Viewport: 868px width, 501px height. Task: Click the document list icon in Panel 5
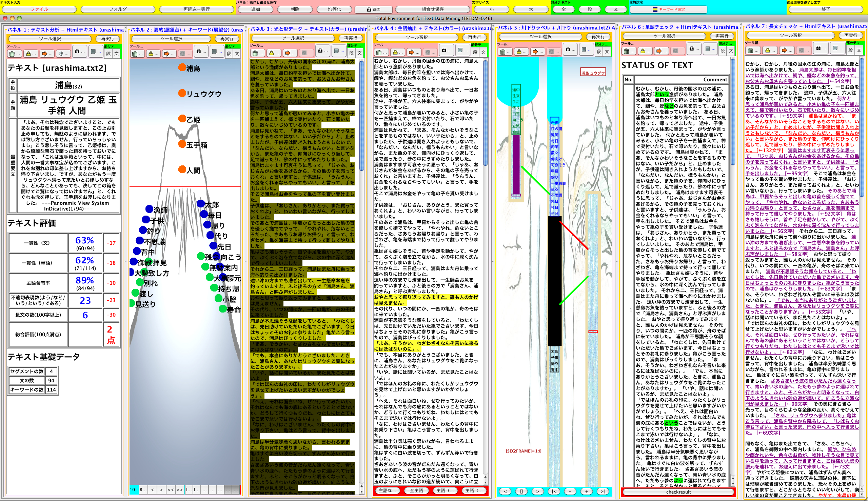click(585, 49)
